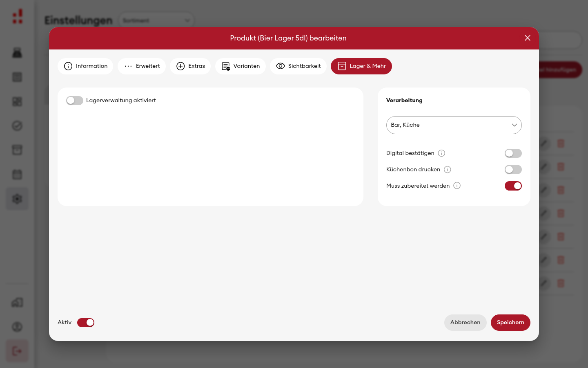The image size is (588, 368).
Task: Close the product edit dialog
Action: (528, 38)
